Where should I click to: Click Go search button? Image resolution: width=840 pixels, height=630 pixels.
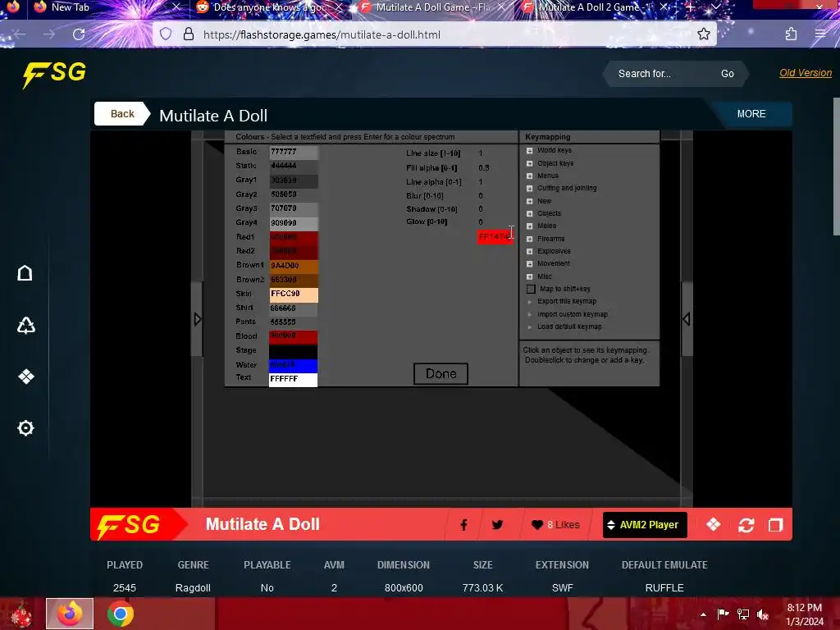(727, 74)
